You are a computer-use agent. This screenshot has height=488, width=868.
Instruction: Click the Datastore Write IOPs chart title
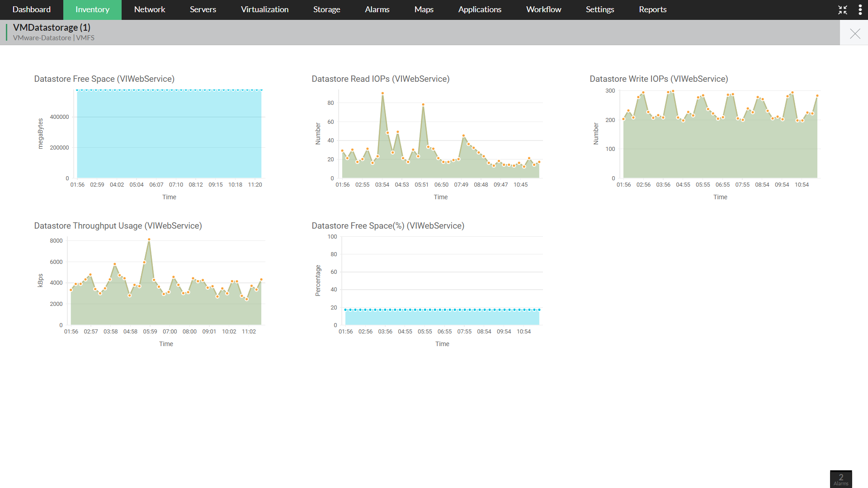659,79
